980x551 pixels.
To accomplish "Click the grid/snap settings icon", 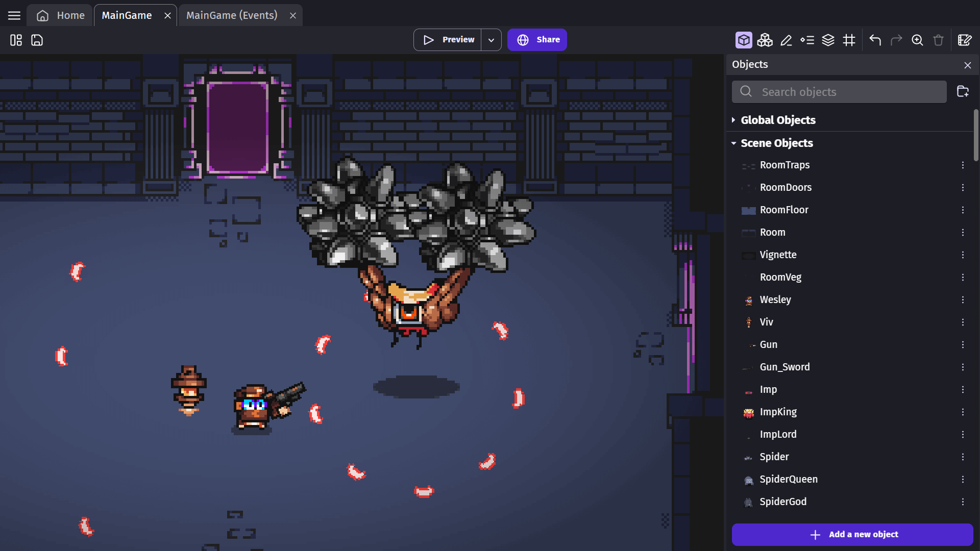I will pos(849,40).
